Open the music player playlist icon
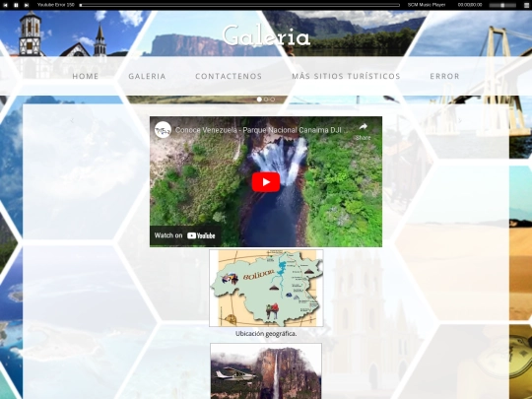Image resolution: width=532 pixels, height=399 pixels. pos(526,5)
